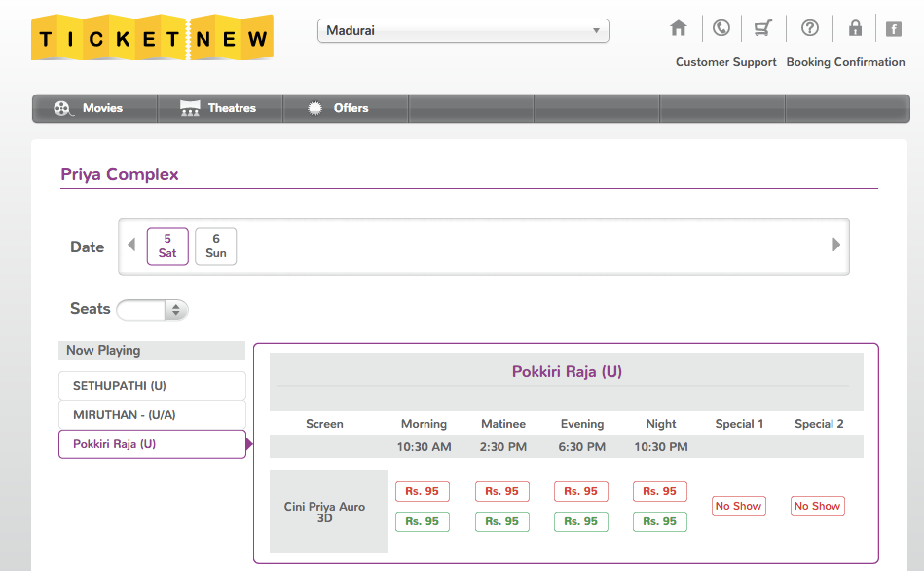
Task: Click the 6:30 PM showtime
Action: [582, 447]
